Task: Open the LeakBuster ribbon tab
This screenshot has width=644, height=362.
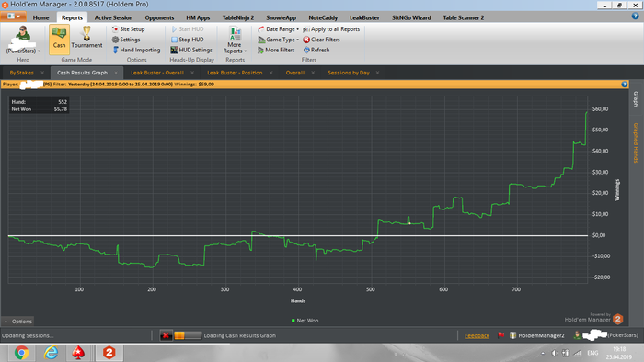Action: tap(364, 17)
